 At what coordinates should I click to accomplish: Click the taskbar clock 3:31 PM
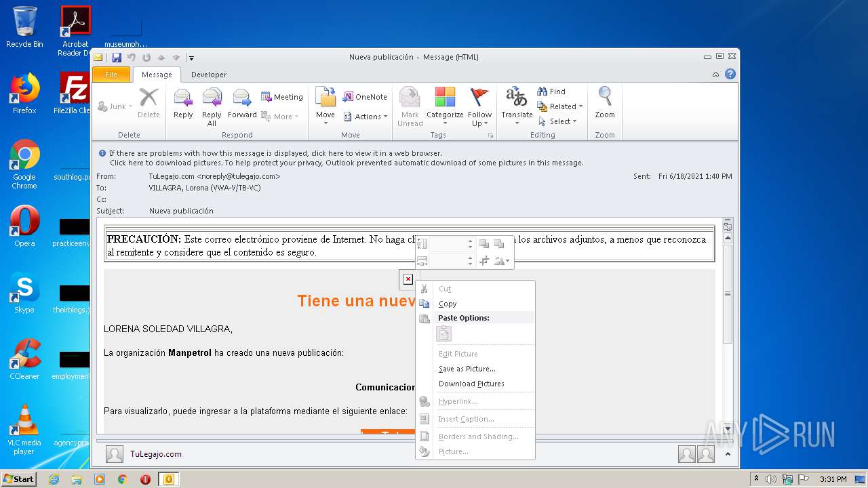tap(833, 479)
